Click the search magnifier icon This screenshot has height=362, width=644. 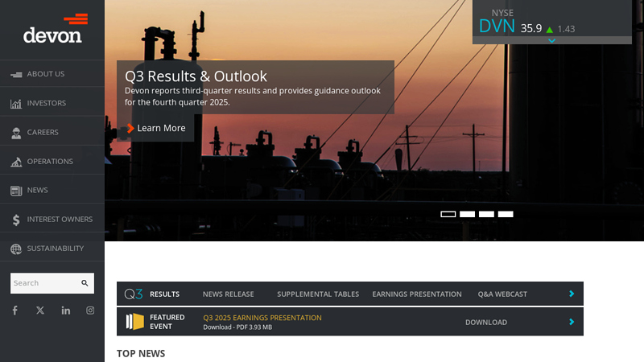click(85, 283)
